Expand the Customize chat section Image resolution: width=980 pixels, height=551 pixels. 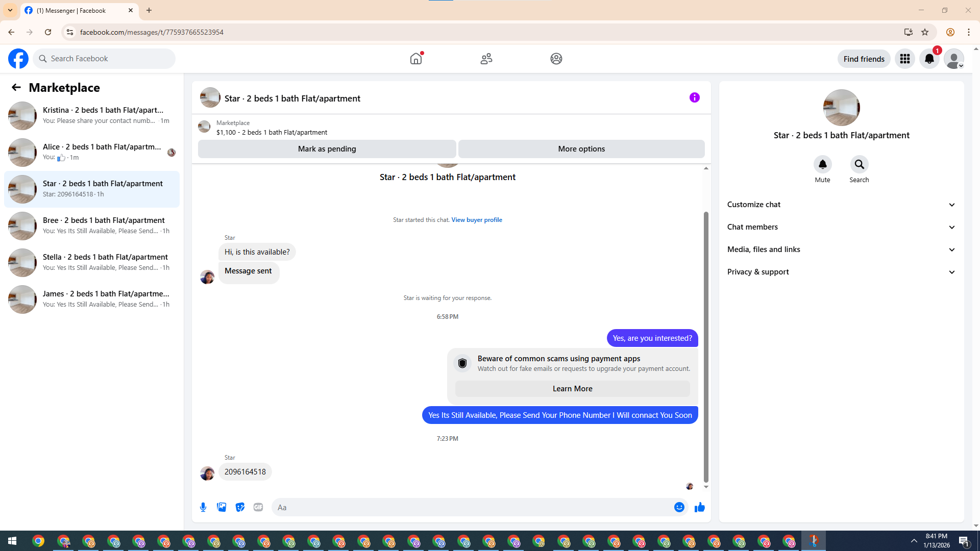[841, 205]
